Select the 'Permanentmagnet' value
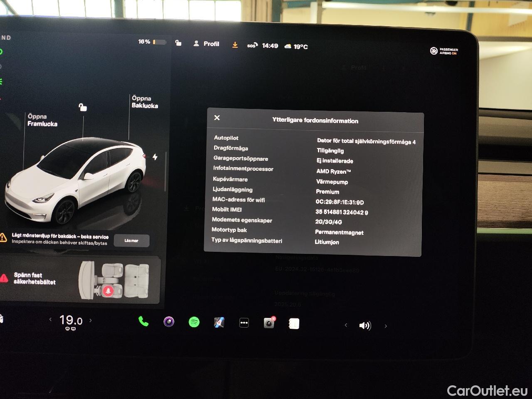 click(339, 232)
